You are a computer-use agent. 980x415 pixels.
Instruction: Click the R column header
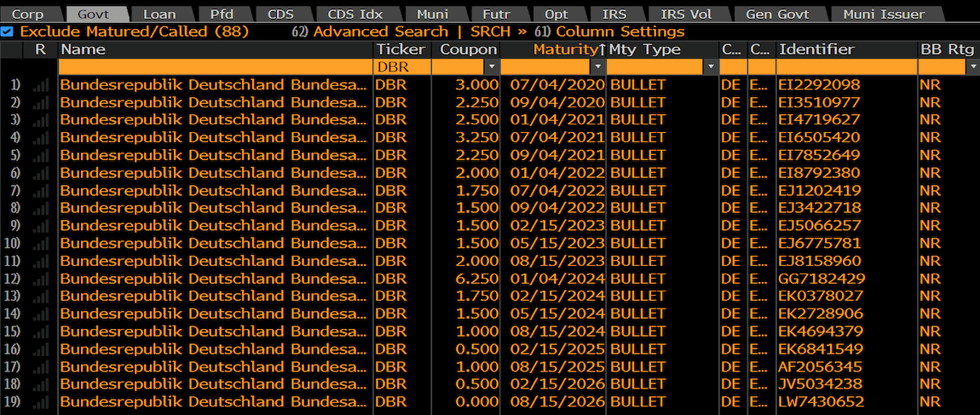click(41, 50)
